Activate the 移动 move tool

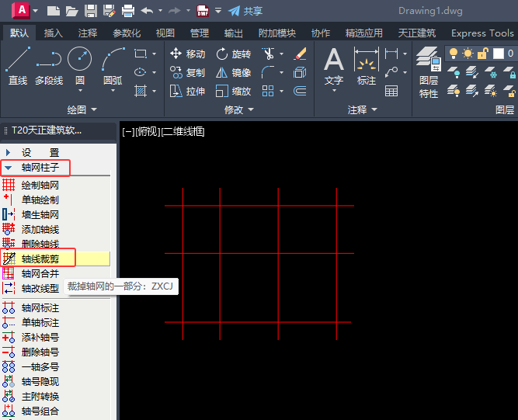coord(187,54)
